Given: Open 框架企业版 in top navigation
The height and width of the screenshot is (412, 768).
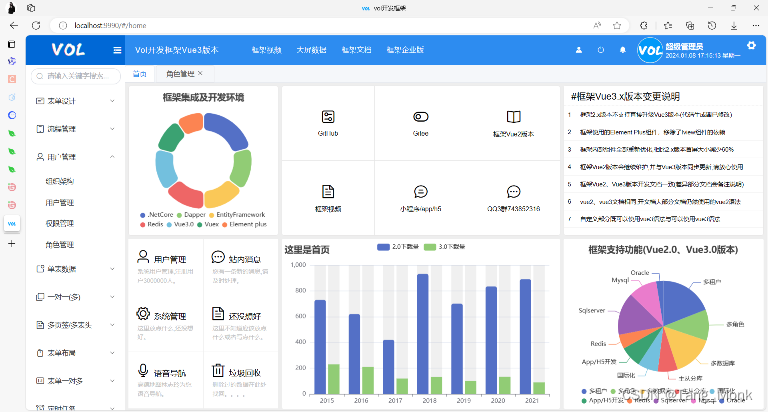Looking at the screenshot, I should (x=405, y=50).
